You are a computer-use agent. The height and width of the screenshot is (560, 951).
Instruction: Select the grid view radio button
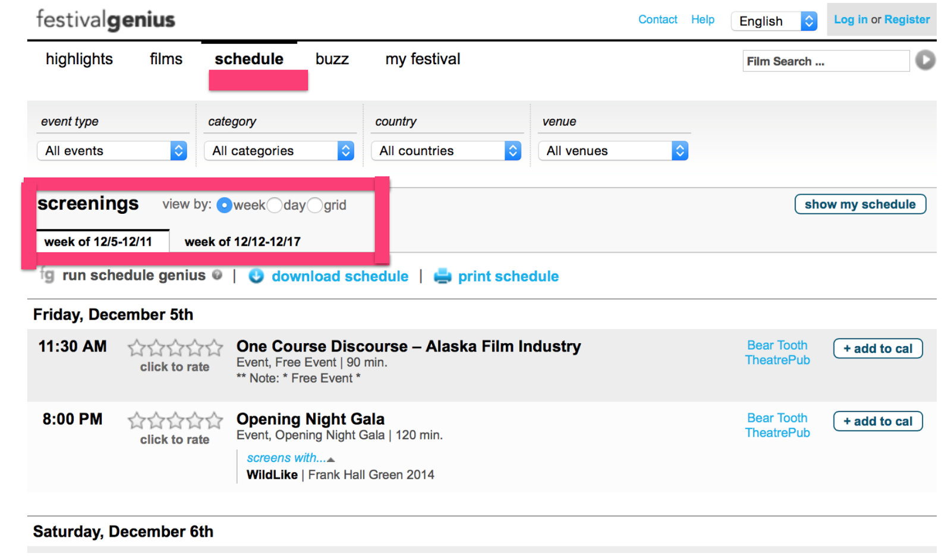pyautogui.click(x=315, y=205)
